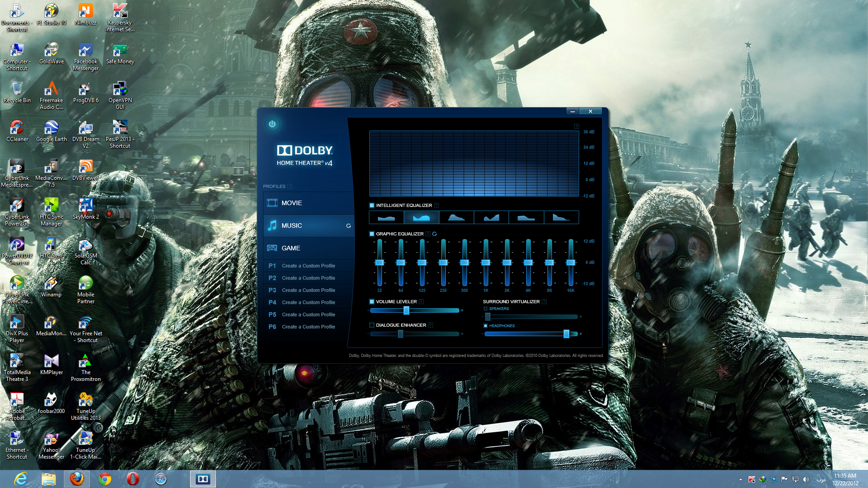
Task: Select the CCleaner desktop icon
Action: pyautogui.click(x=17, y=131)
